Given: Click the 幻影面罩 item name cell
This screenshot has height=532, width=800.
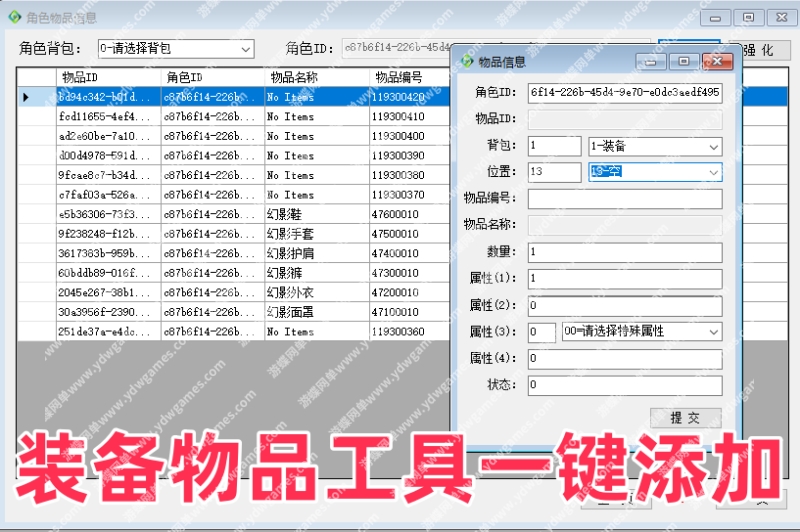Looking at the screenshot, I should tap(317, 312).
